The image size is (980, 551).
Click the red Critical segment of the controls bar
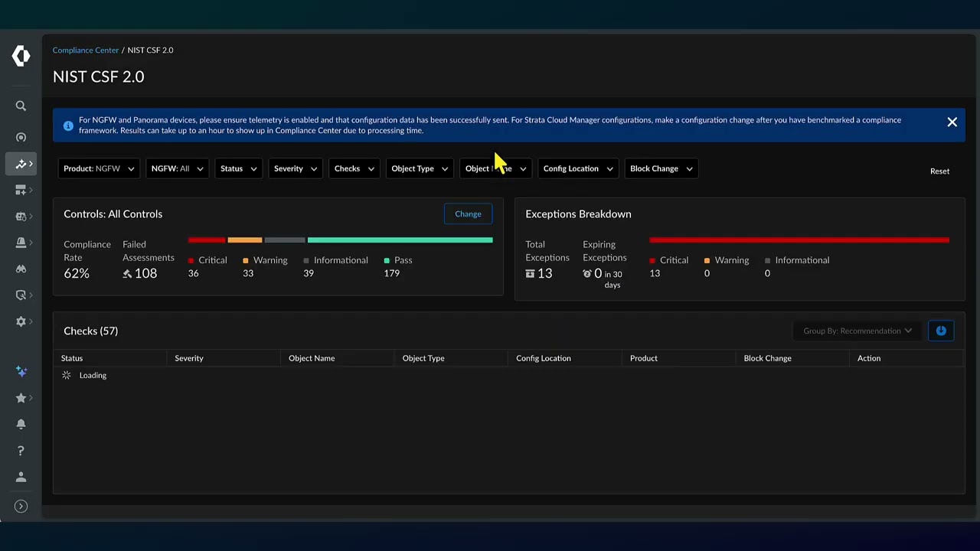[207, 240]
